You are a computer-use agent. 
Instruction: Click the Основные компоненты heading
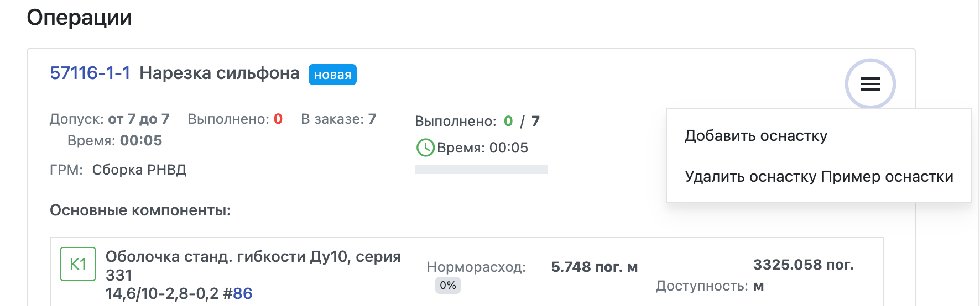[x=140, y=210]
